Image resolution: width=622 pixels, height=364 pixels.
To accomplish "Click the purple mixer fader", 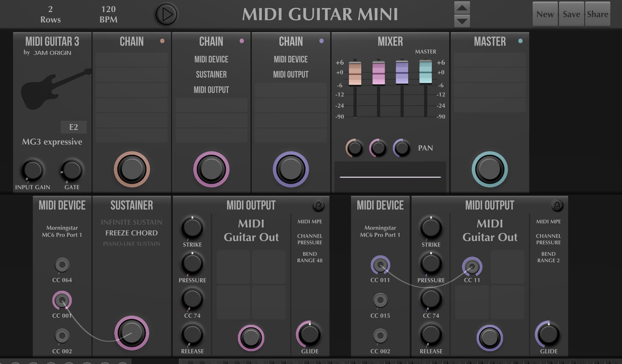I will coord(402,73).
